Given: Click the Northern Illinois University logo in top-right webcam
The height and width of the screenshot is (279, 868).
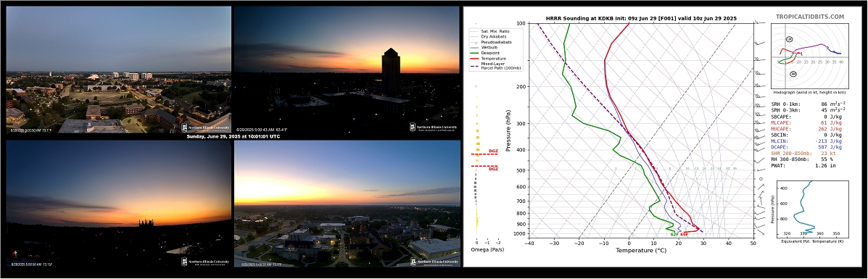Looking at the screenshot, I should pyautogui.click(x=434, y=128).
